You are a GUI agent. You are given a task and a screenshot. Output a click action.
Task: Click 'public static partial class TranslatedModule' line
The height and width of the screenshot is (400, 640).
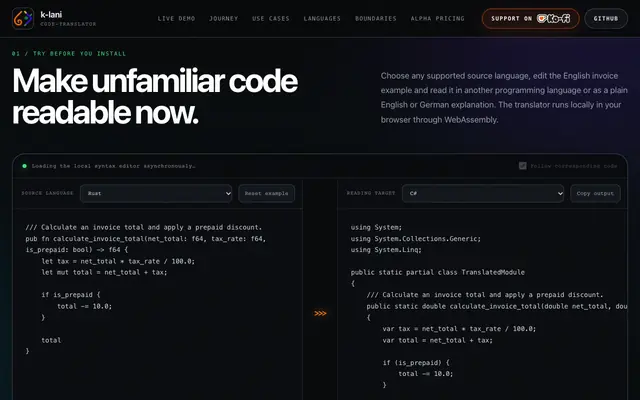438,272
